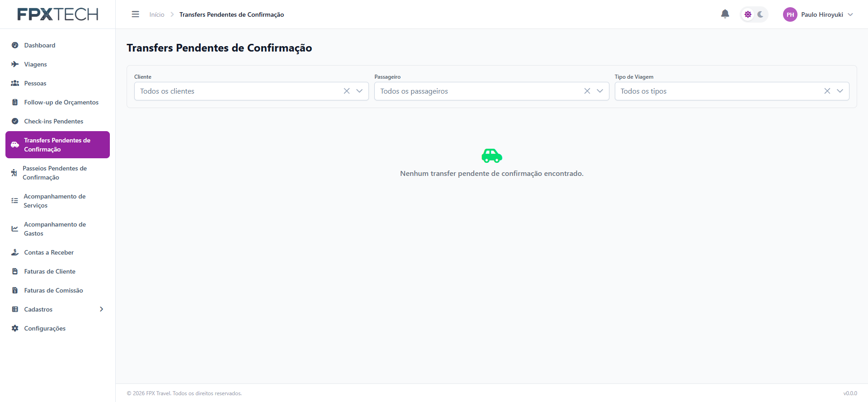Click the Tipo de Viagem field label
Image resolution: width=868 pixels, height=402 pixels.
(634, 77)
